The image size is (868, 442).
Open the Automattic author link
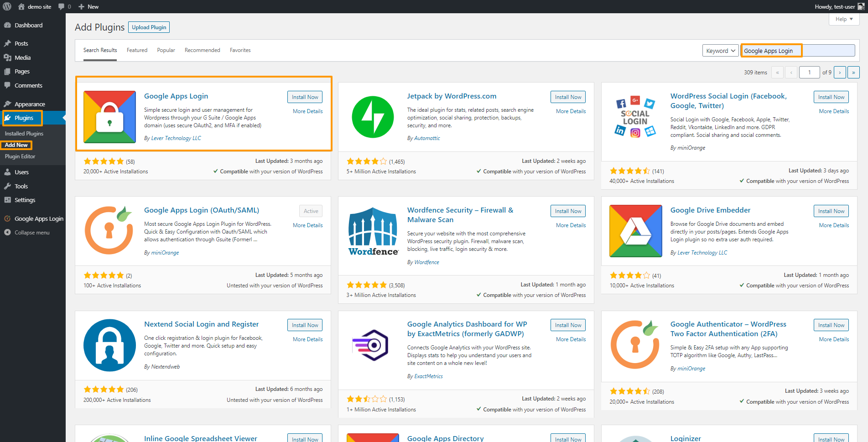(x=427, y=138)
